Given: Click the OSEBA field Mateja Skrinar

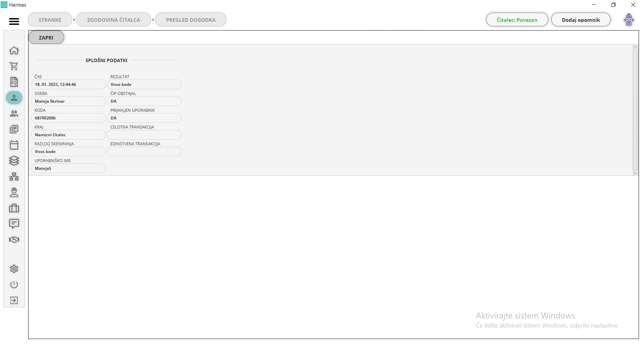Looking at the screenshot, I should (68, 101).
